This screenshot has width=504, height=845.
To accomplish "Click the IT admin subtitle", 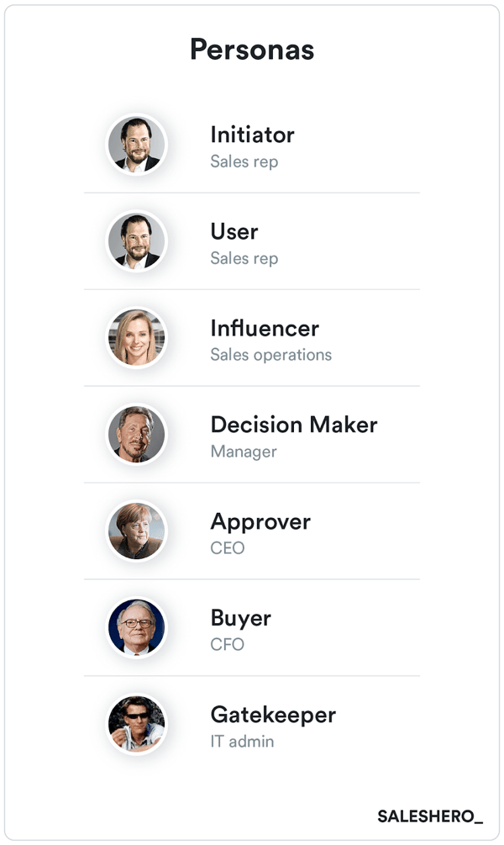I will [x=242, y=742].
